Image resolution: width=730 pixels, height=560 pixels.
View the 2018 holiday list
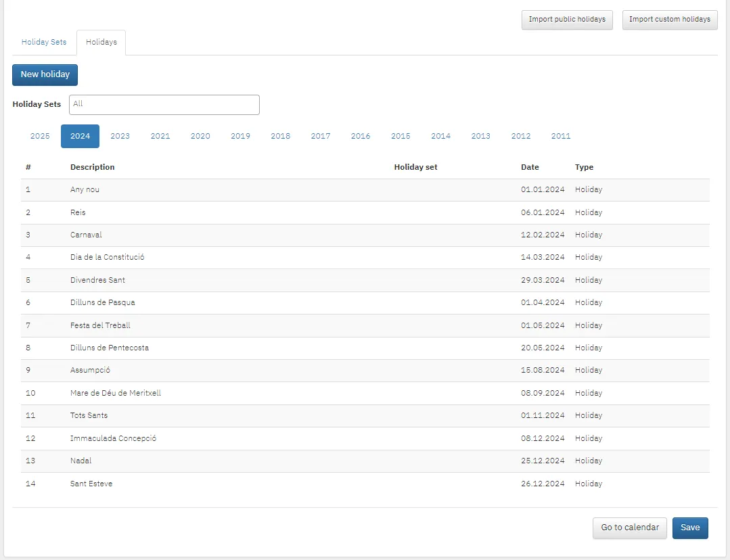(280, 136)
